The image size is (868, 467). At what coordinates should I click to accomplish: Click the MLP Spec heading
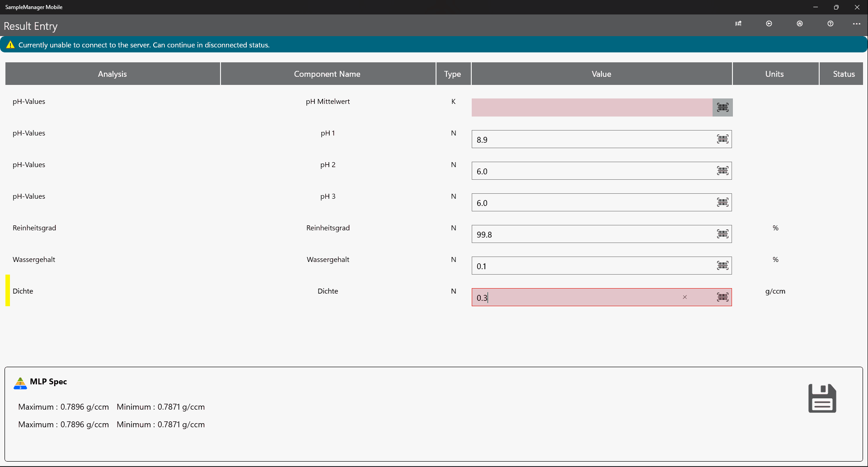coord(48,382)
